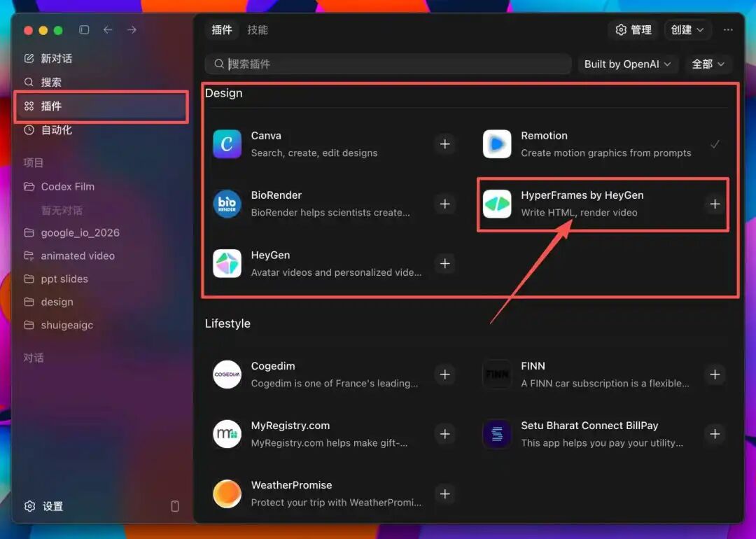The width and height of the screenshot is (756, 539).
Task: Add the Cogedim plugin
Action: [x=445, y=374]
